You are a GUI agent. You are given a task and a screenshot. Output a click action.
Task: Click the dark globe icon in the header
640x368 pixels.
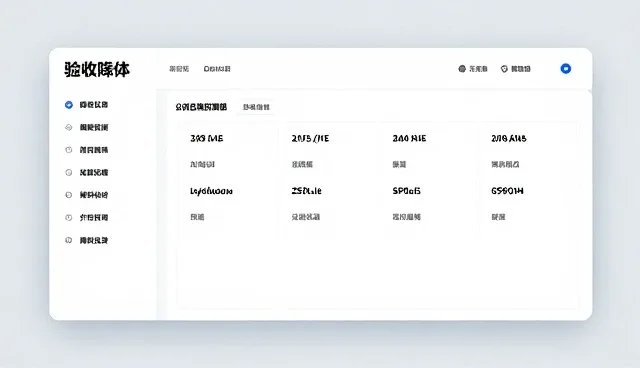pyautogui.click(x=462, y=69)
